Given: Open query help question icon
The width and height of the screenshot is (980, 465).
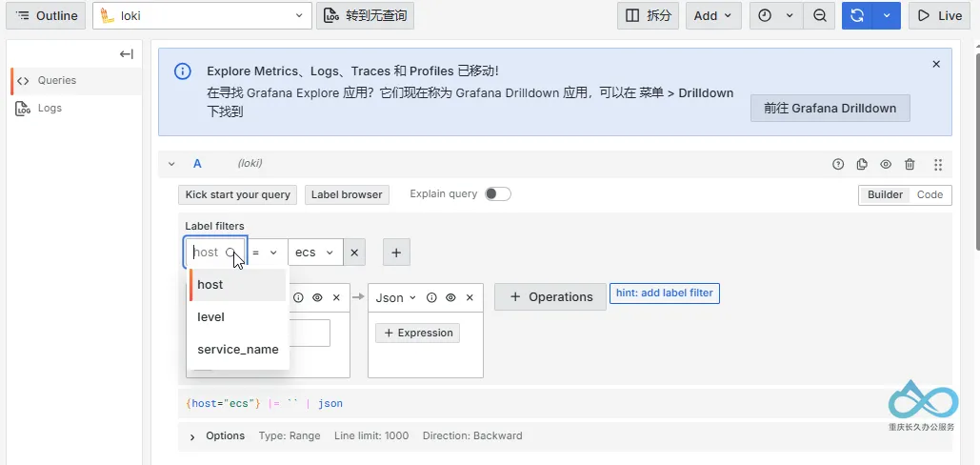Looking at the screenshot, I should point(838,165).
